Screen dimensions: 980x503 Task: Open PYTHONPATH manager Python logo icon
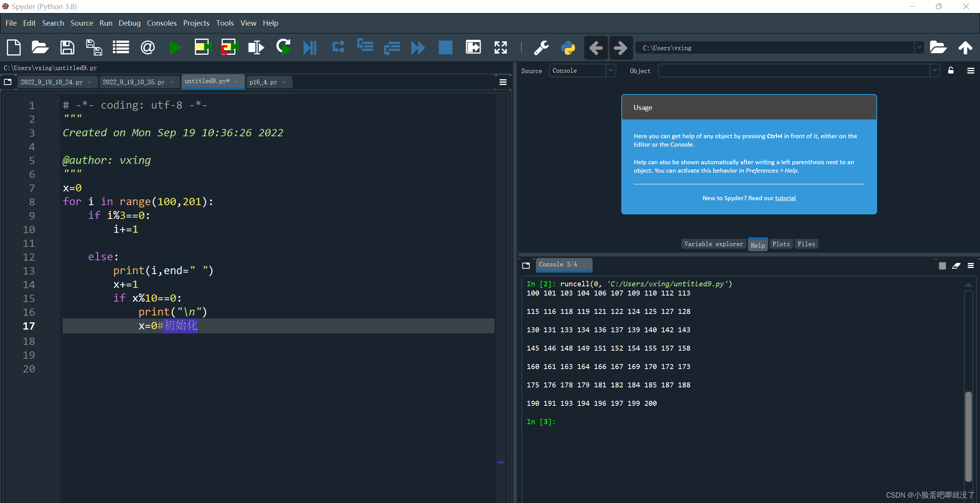(x=568, y=48)
